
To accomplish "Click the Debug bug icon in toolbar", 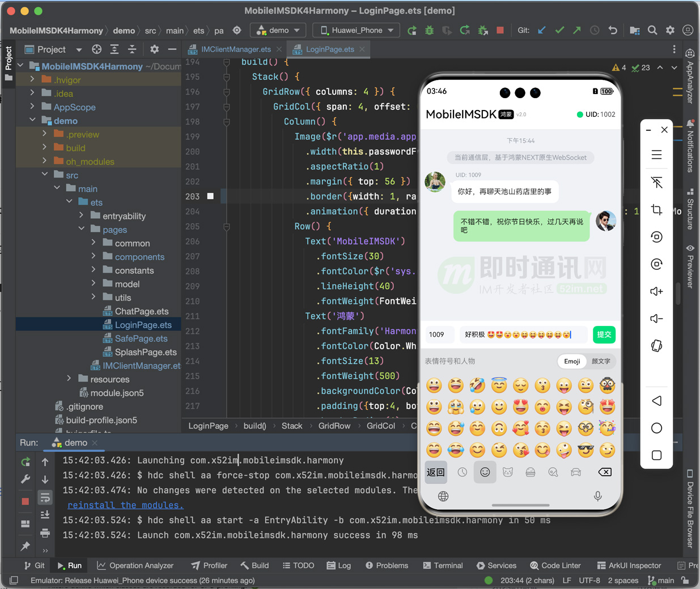I will click(x=430, y=30).
